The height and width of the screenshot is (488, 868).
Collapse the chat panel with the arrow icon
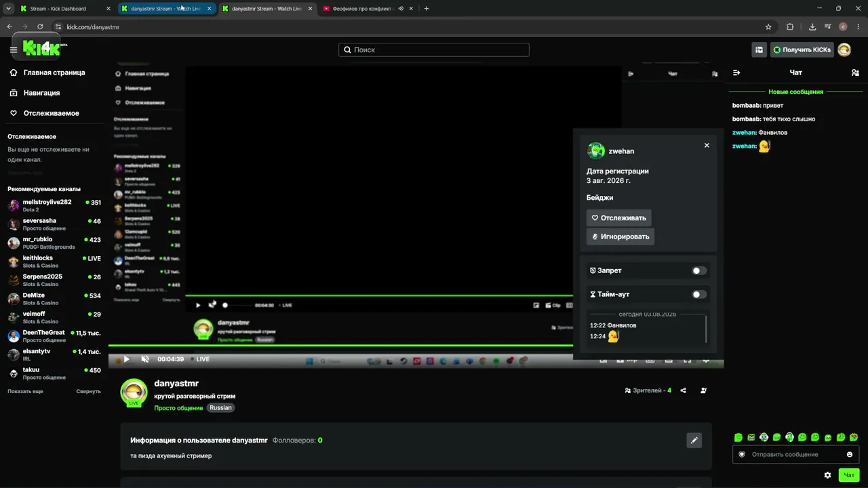pos(736,73)
